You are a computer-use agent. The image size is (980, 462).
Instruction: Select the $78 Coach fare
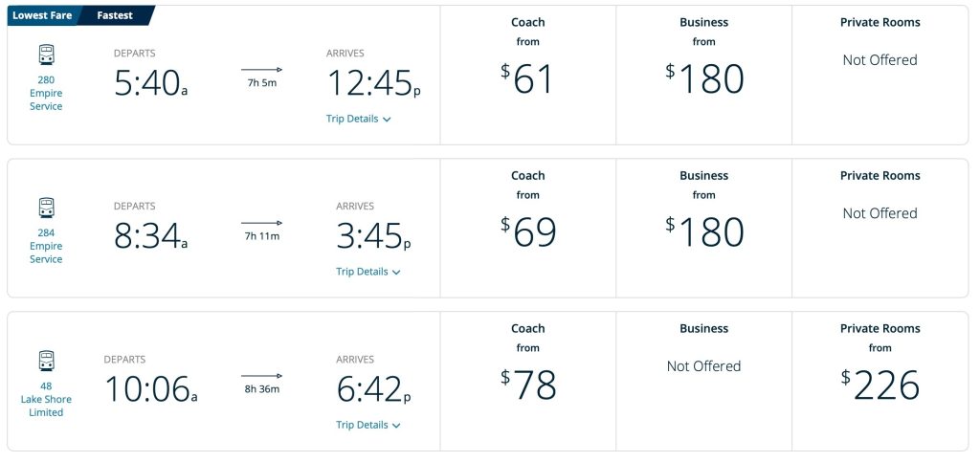[527, 385]
